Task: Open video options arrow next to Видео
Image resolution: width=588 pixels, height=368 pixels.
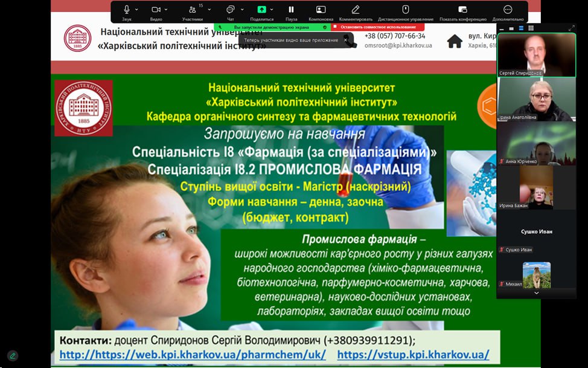Action: click(166, 10)
